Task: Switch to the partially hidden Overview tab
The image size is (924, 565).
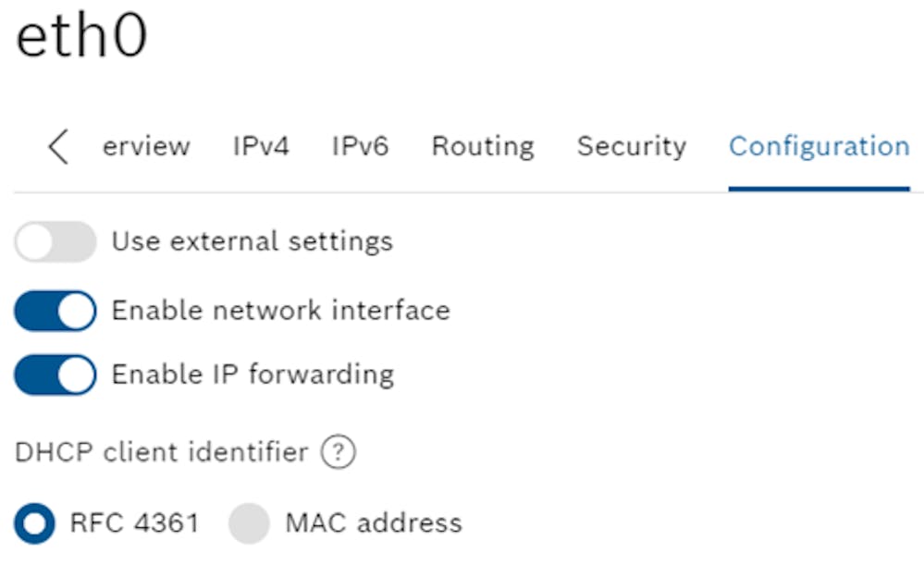Action: 146,146
